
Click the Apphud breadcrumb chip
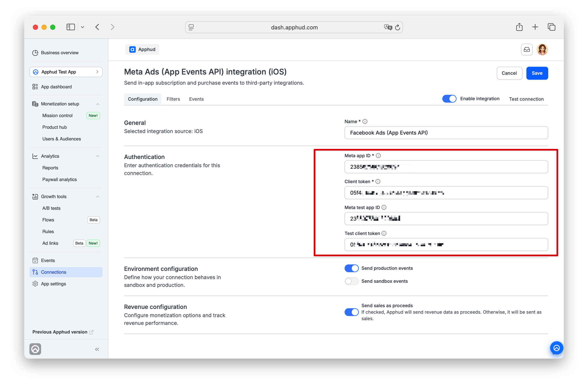pos(142,49)
